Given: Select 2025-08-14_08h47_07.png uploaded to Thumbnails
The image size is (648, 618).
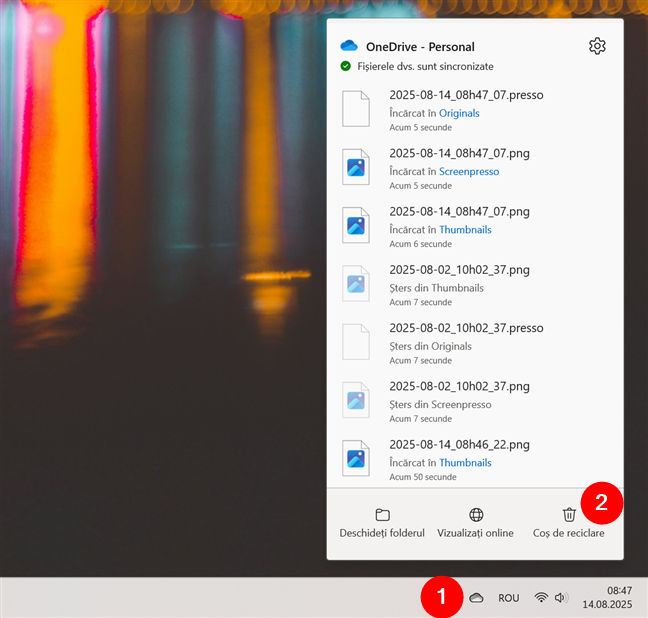Looking at the screenshot, I should click(x=459, y=212).
